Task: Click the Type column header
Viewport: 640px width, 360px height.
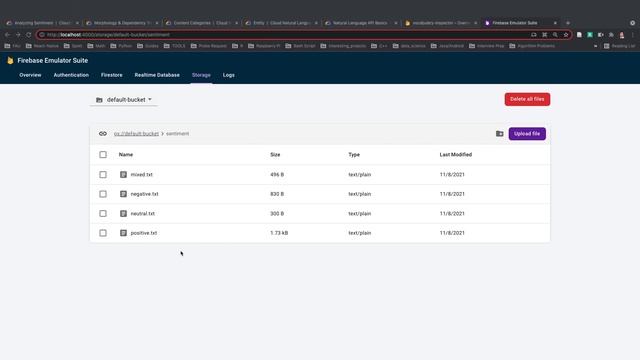Action: (354, 155)
